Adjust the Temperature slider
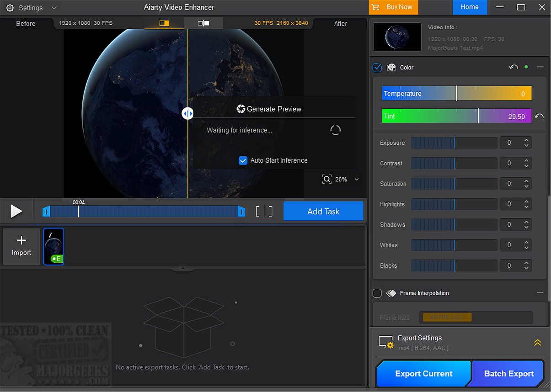The width and height of the screenshot is (551, 392). (457, 93)
